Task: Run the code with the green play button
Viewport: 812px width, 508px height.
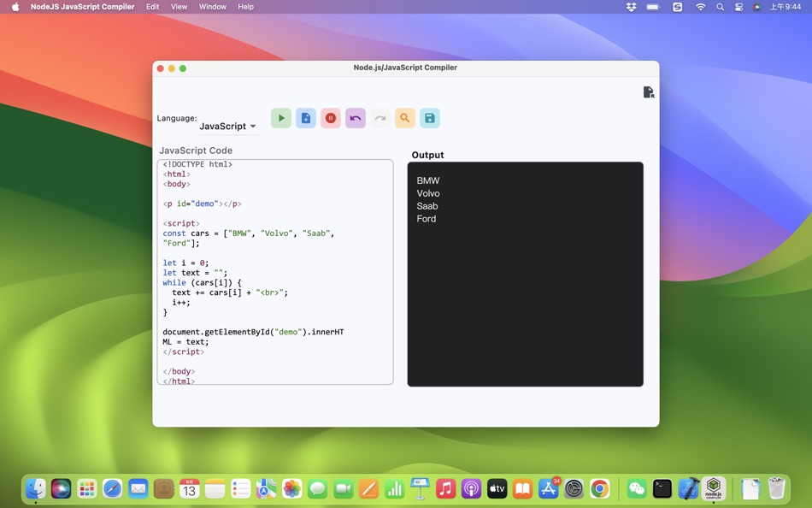Action: click(x=281, y=118)
